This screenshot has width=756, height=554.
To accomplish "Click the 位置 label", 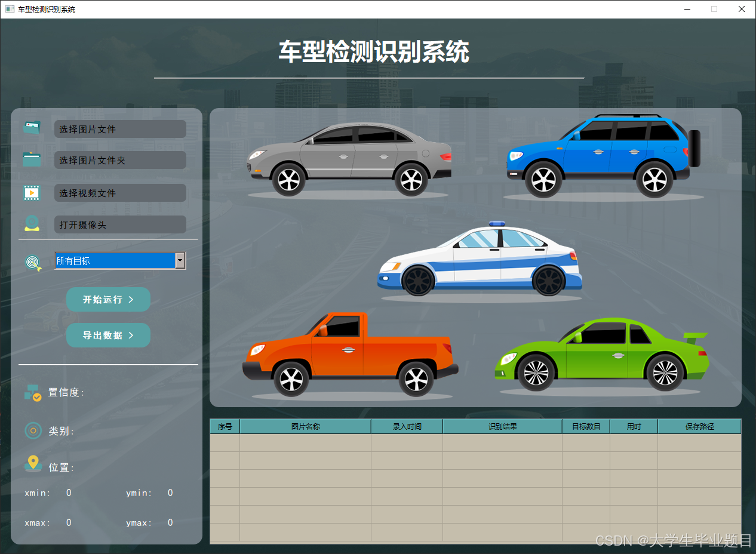I will click(62, 467).
